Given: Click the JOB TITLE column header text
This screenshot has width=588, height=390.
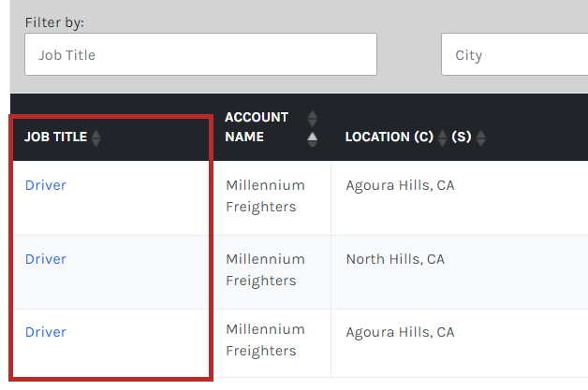Looking at the screenshot, I should click(x=55, y=137).
